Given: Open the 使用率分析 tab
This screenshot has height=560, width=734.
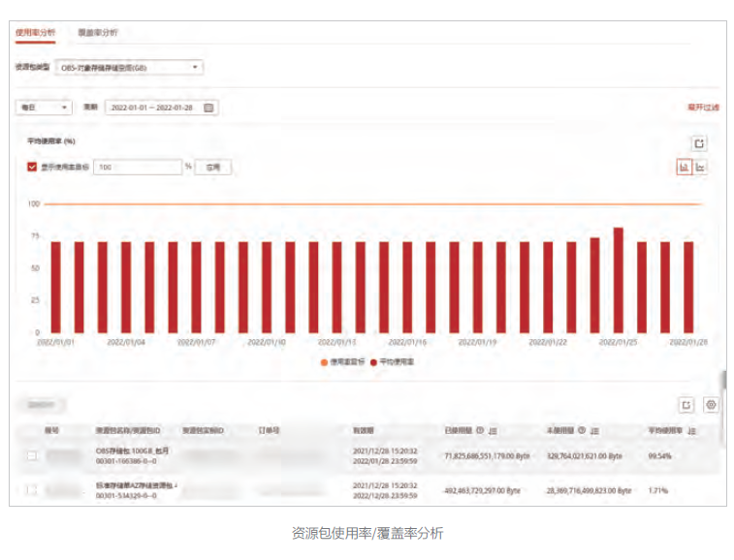Looking at the screenshot, I should click(35, 32).
